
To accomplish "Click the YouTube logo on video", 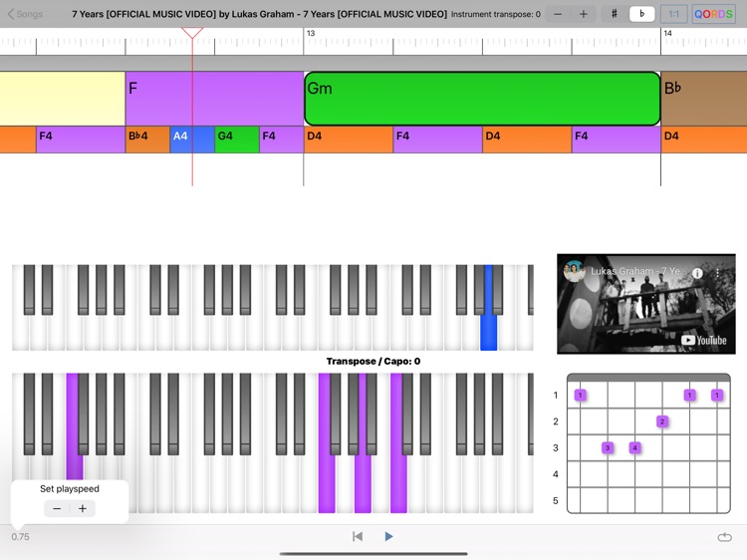I will [x=704, y=341].
